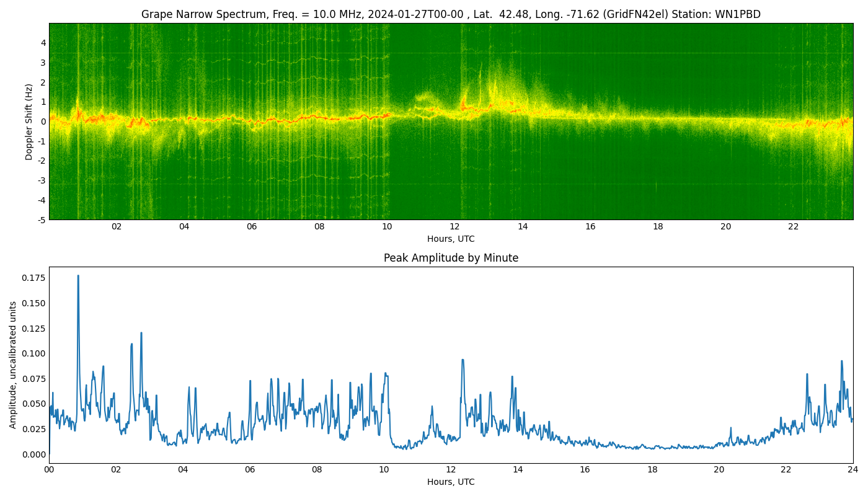Click the Peak Amplitude by Minute title

click(451, 258)
